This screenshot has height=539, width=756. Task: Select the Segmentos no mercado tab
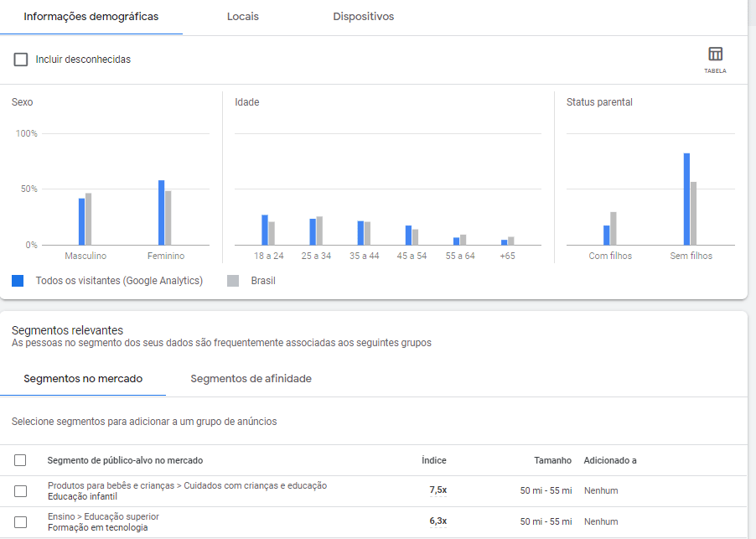[x=83, y=379]
